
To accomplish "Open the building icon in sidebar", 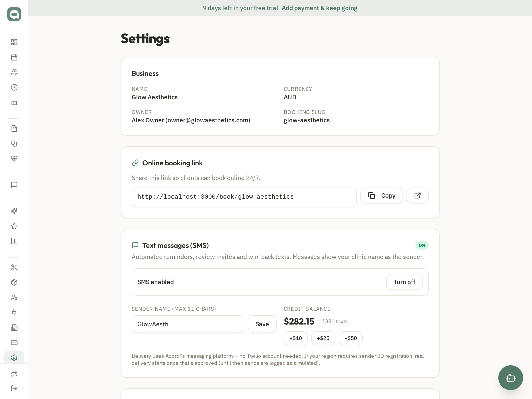I will 14,328.
